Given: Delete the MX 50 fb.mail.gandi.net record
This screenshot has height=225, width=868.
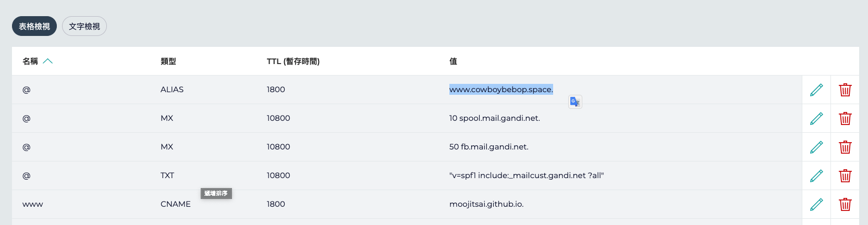Looking at the screenshot, I should [x=845, y=147].
